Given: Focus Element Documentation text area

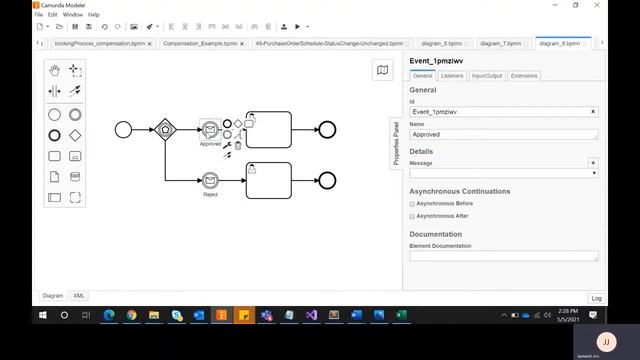Looking at the screenshot, I should 504,256.
